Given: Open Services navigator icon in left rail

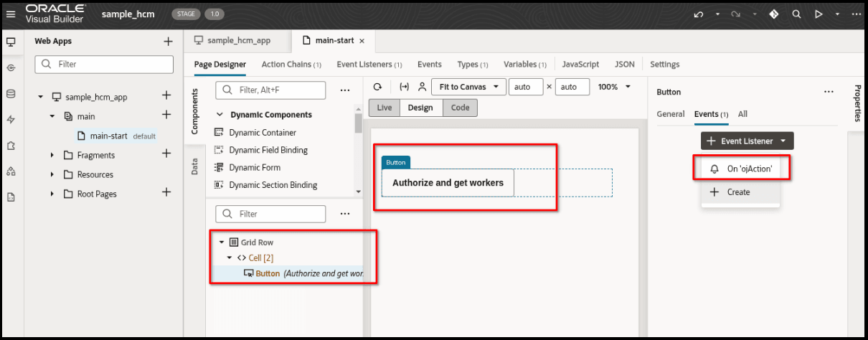Looking at the screenshot, I should point(11,67).
